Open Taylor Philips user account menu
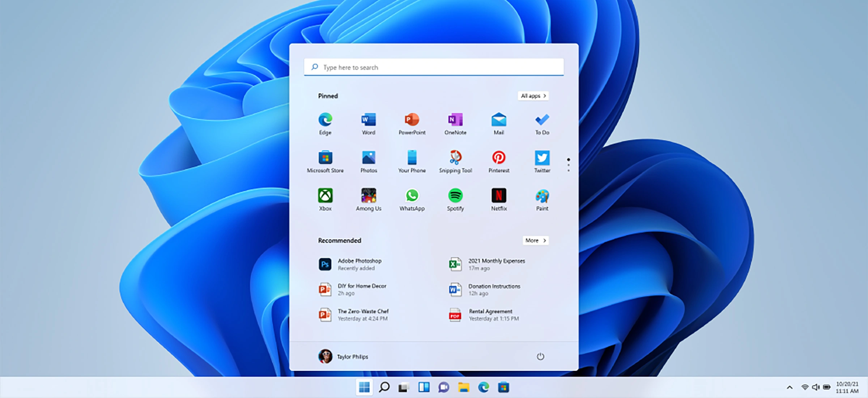 343,356
